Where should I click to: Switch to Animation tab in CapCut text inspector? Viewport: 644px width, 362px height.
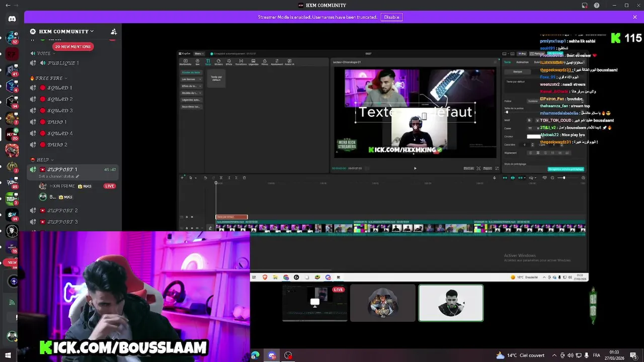tap(522, 62)
